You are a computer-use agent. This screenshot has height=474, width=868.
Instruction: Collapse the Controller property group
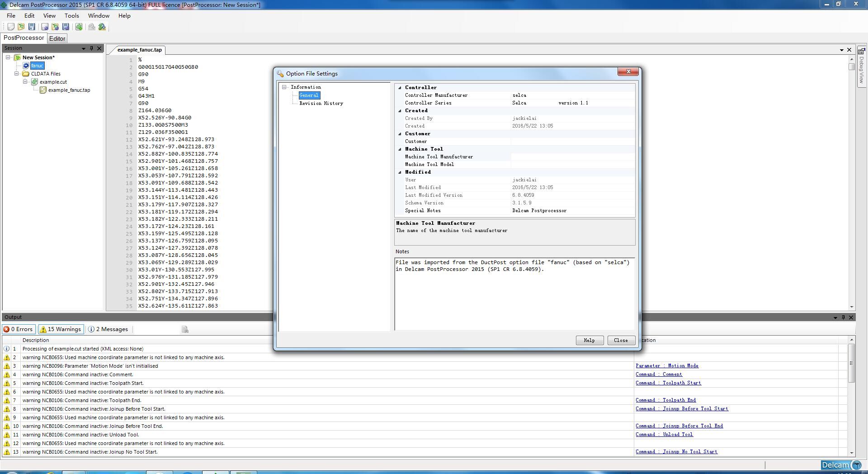(x=400, y=88)
